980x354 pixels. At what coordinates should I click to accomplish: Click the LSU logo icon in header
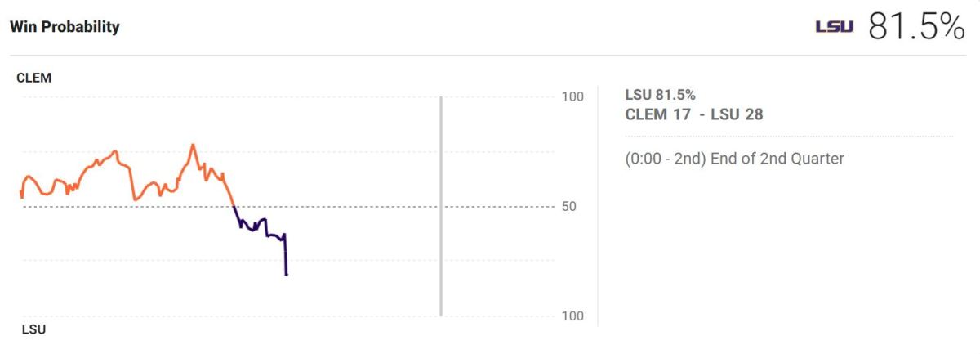834,27
